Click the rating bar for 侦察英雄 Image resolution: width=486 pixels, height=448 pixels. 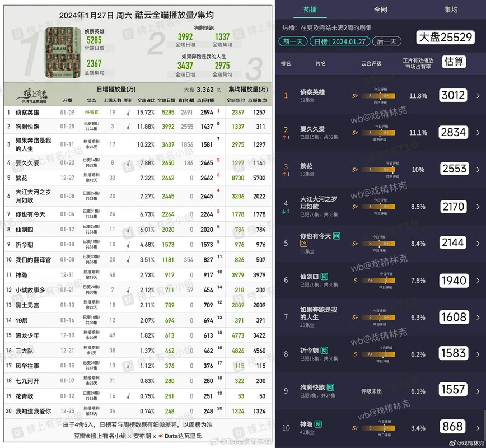point(378,96)
